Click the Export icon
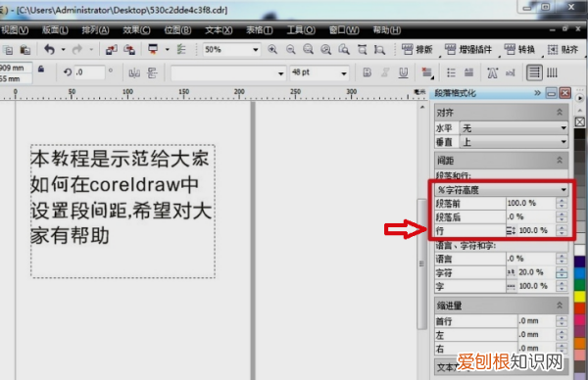Viewport: 588px width, 380px height. pyautogui.click(x=129, y=50)
